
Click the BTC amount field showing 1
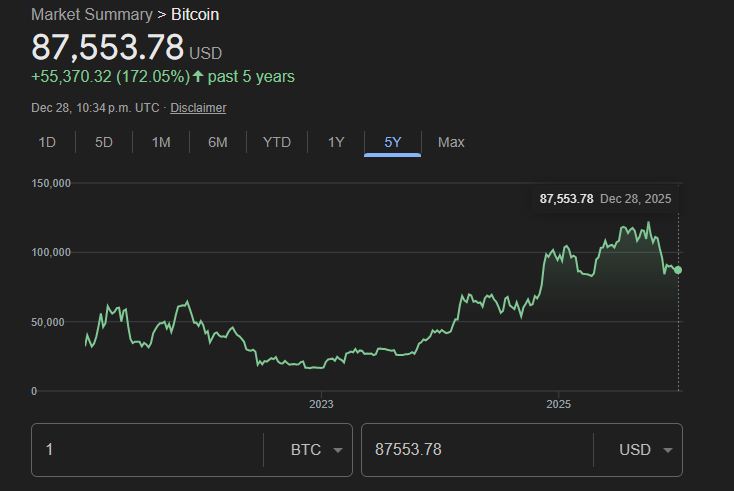pos(147,450)
